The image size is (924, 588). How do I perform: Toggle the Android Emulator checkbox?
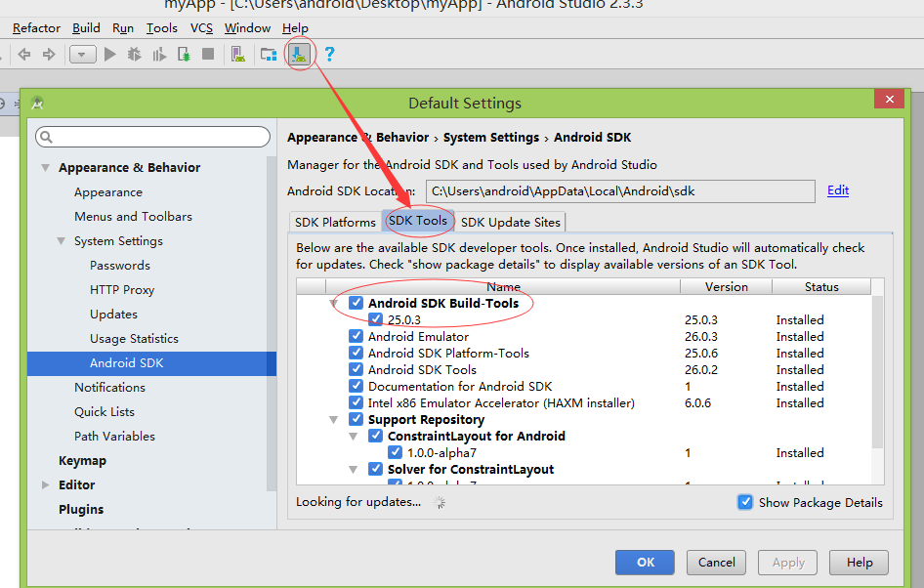pos(356,336)
